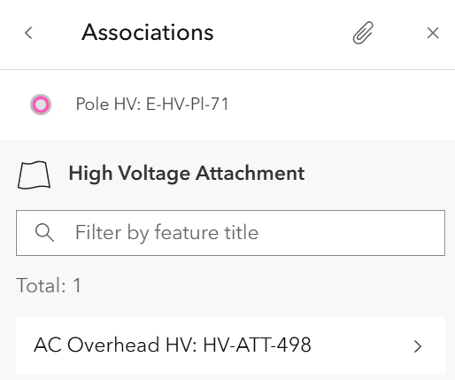455x380 pixels.
Task: Focus the Filter by feature title field
Action: coord(230,233)
